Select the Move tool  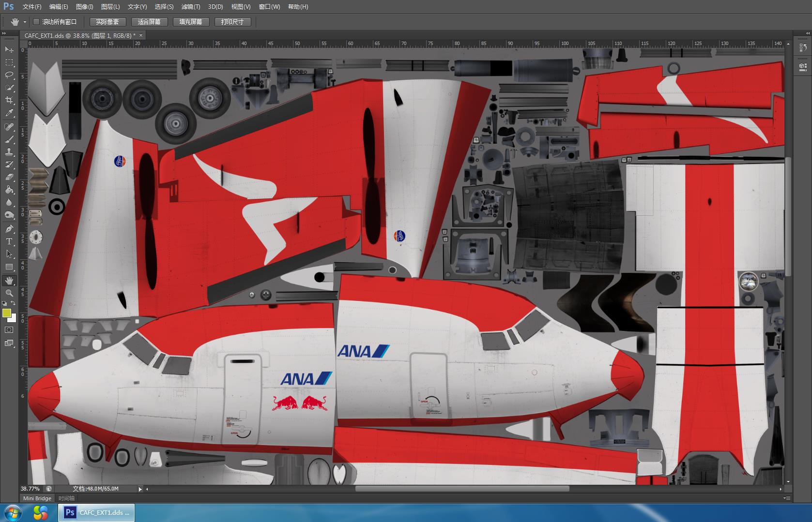(9, 50)
